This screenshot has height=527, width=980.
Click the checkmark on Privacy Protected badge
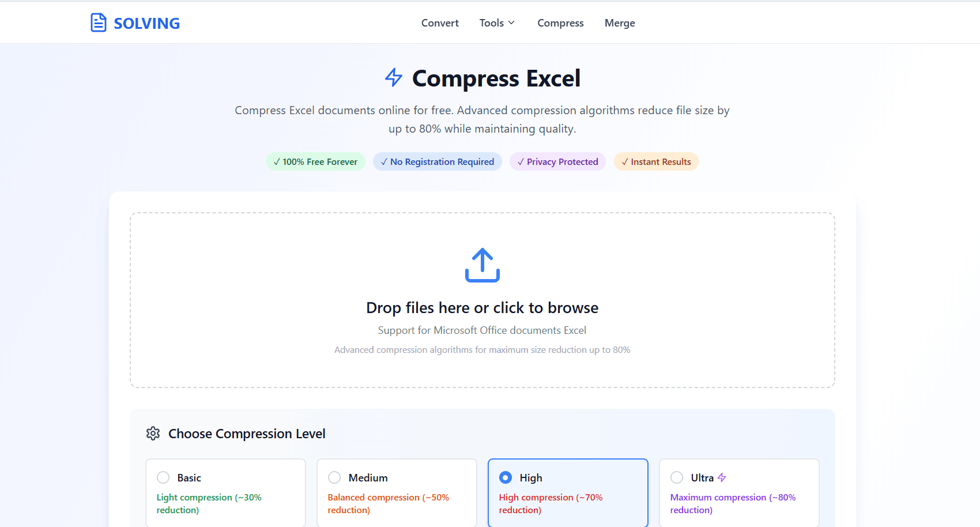tap(521, 161)
